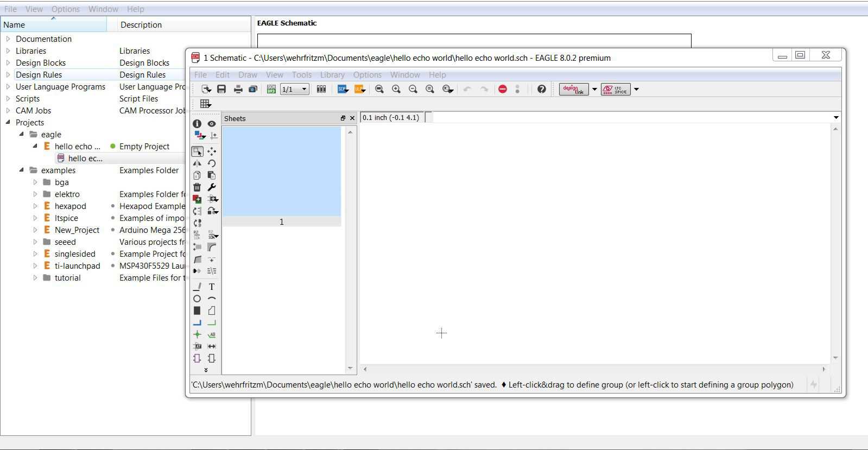Image resolution: width=868 pixels, height=450 pixels.
Task: Open the LTC SPICE dropdown arrow
Action: point(636,90)
